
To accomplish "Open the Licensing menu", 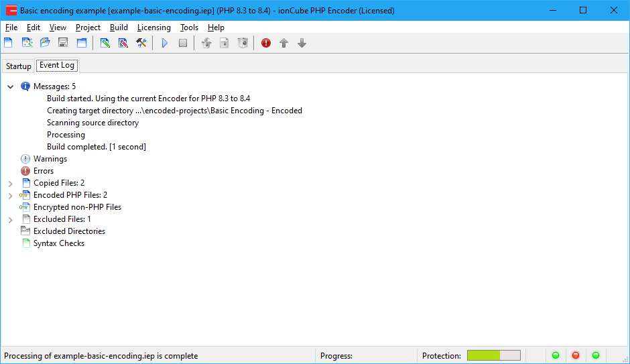I will (x=153, y=27).
